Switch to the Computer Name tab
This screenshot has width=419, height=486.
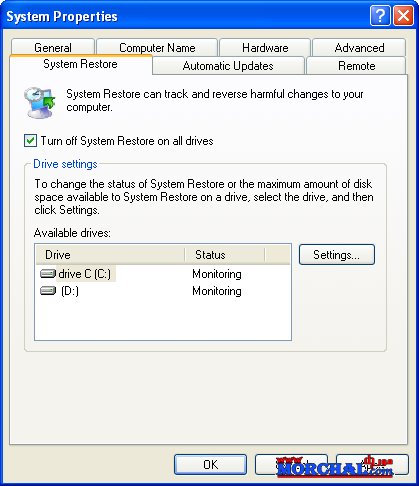[157, 47]
